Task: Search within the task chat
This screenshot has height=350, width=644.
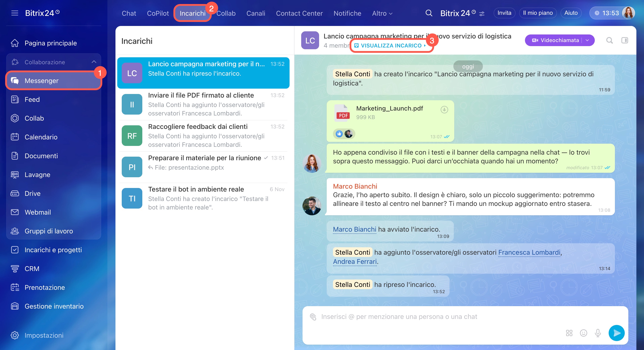Action: (x=609, y=40)
